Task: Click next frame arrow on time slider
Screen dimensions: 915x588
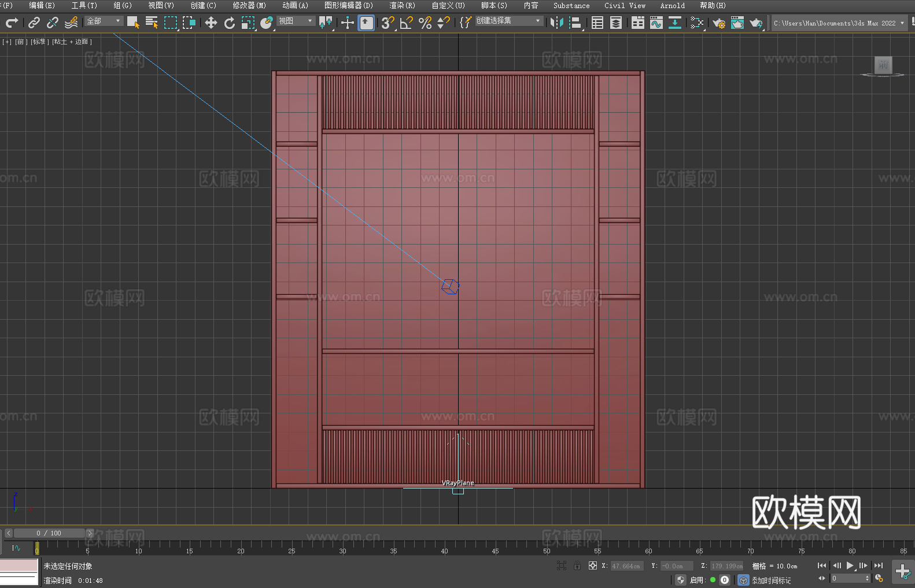Action: (90, 533)
